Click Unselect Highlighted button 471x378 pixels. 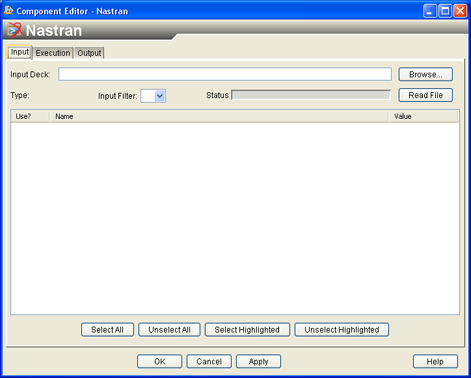coord(342,330)
